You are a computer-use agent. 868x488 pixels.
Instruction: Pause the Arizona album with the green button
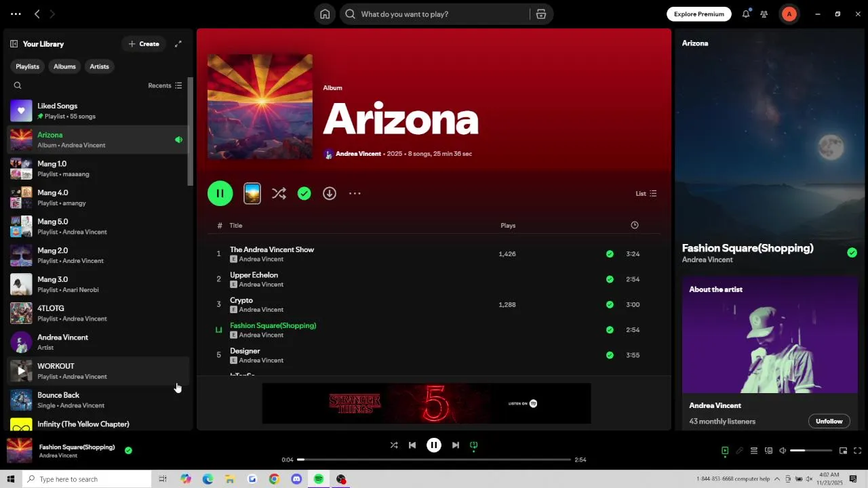220,193
